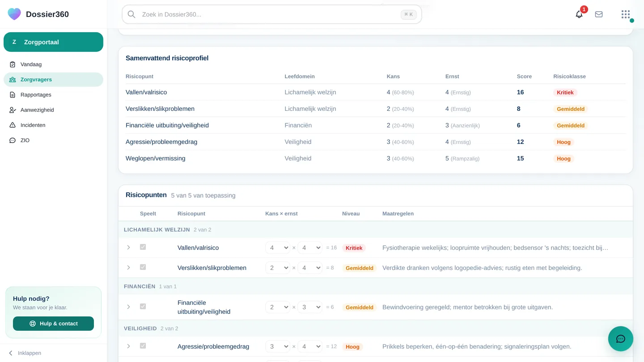Click the Incidenten warning icon

[x=13, y=125]
